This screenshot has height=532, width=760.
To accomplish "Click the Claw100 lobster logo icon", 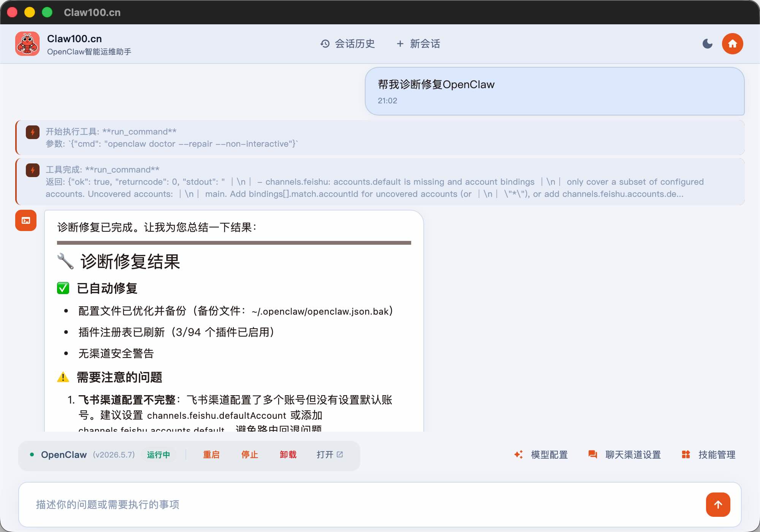I will (x=27, y=44).
